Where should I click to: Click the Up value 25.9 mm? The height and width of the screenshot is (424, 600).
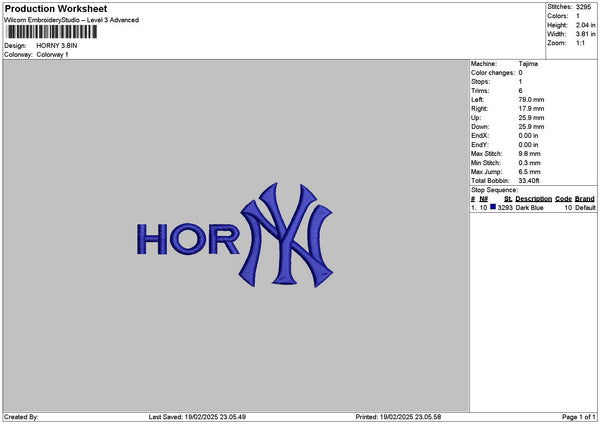point(531,118)
